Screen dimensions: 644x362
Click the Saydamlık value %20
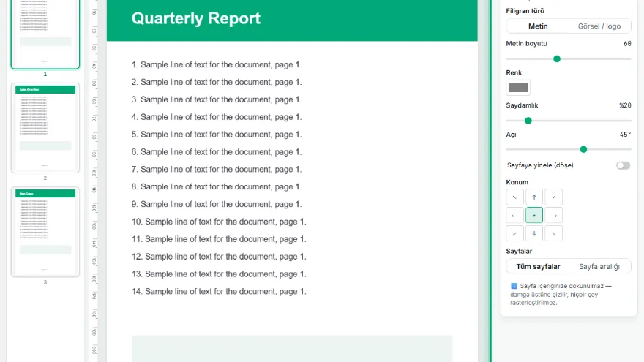coord(625,105)
